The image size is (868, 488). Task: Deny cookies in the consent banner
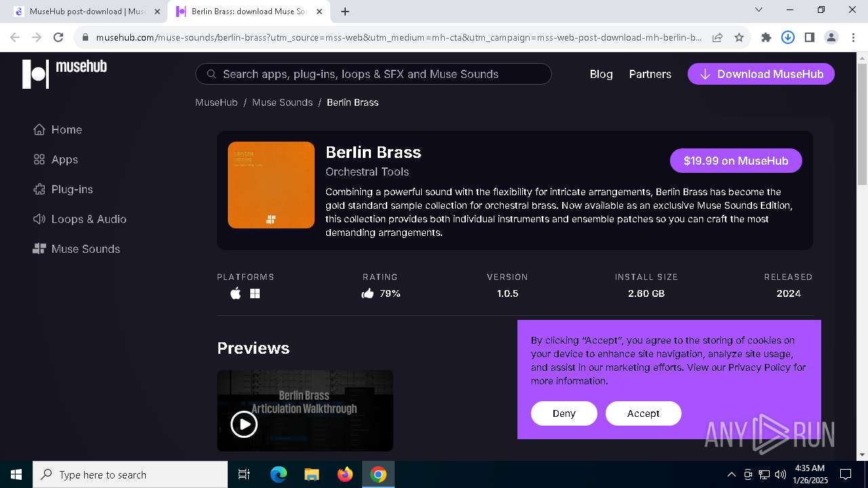564,413
